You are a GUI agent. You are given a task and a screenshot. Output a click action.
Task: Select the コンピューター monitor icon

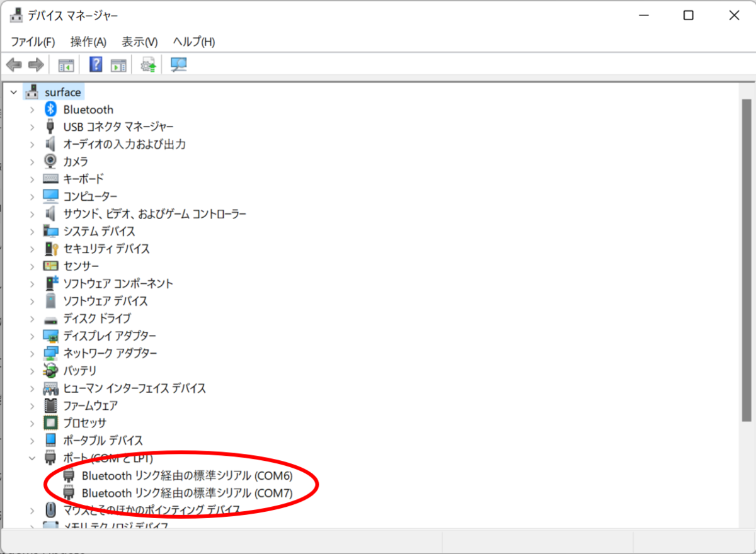point(51,196)
